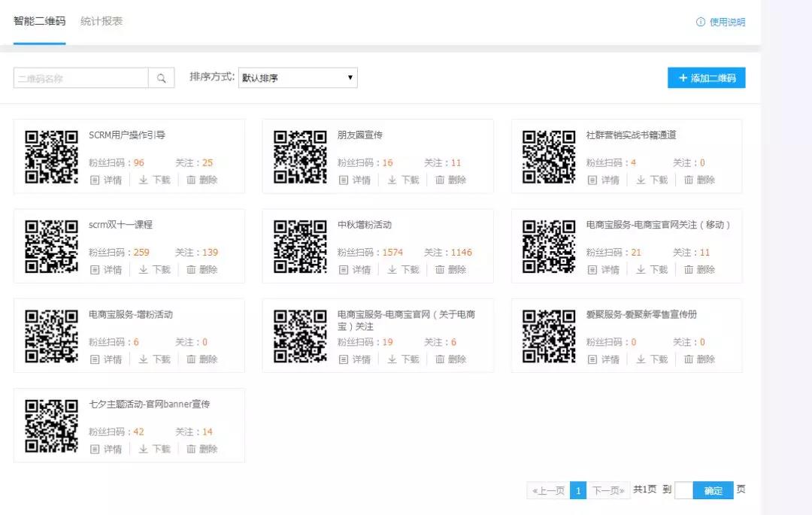Click the 添加二维码 button

(706, 77)
